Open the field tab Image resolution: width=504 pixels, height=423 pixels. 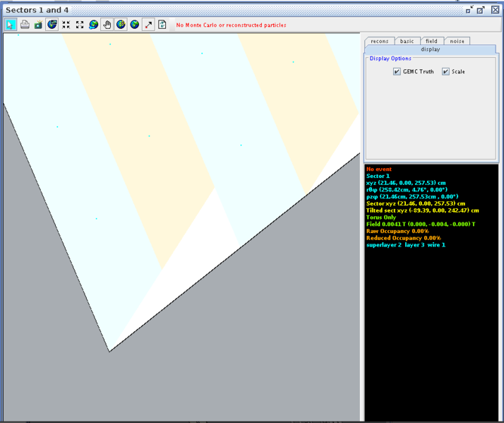pos(431,41)
